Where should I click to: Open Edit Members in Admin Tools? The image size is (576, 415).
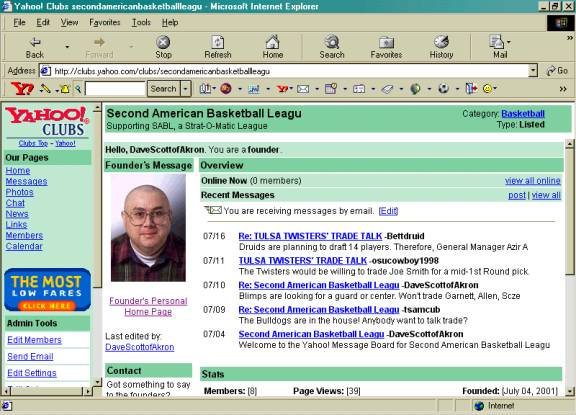[x=34, y=340]
